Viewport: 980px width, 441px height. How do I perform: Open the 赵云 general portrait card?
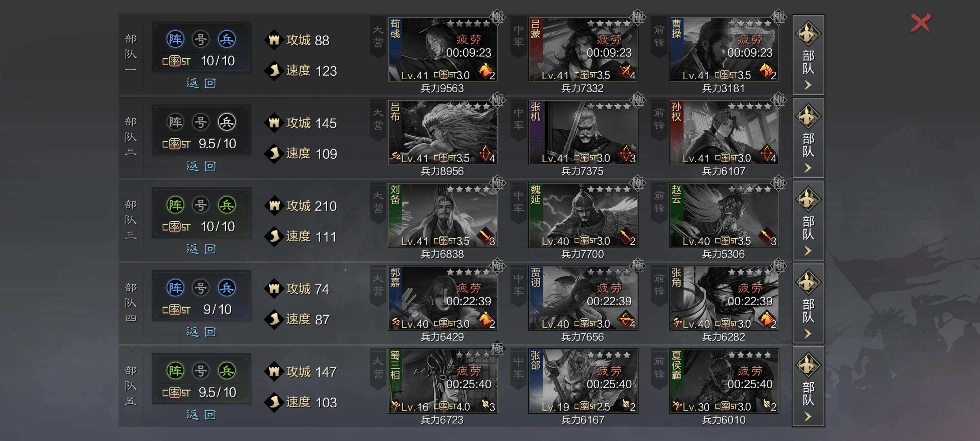[724, 215]
